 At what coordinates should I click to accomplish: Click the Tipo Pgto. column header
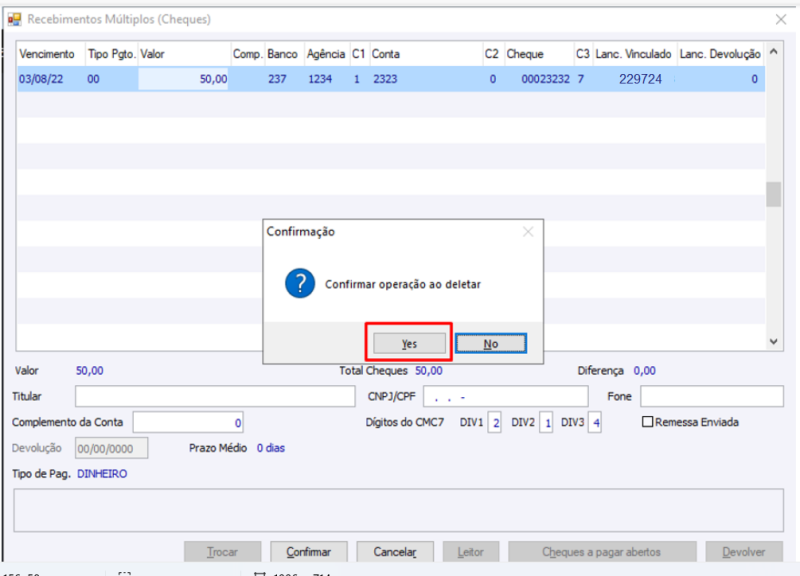[111, 54]
